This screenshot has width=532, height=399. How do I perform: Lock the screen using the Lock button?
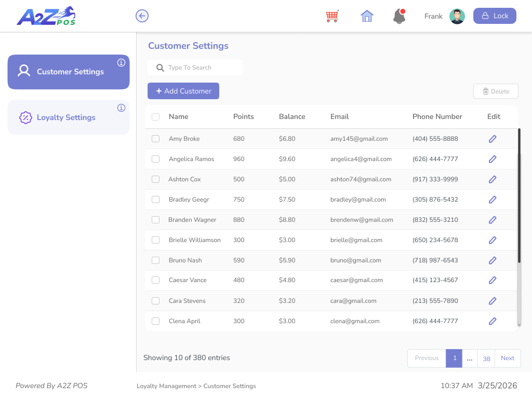pyautogui.click(x=494, y=16)
